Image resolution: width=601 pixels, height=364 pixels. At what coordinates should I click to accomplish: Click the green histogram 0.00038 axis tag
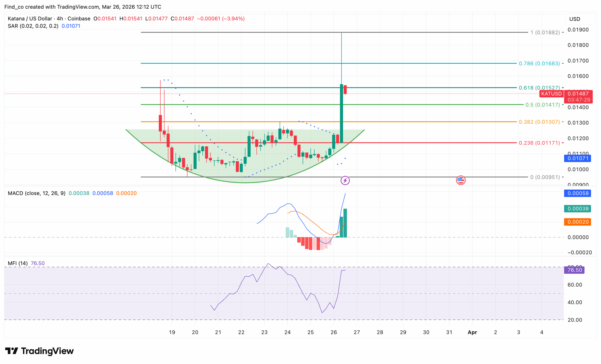577,209
